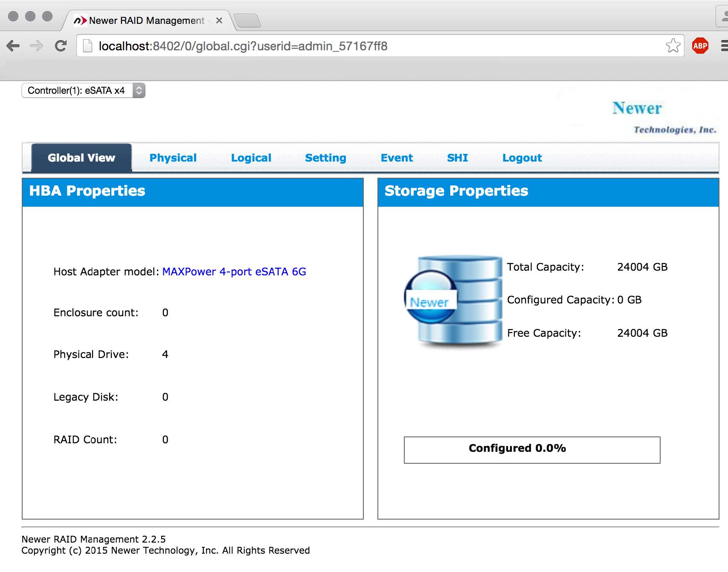Open the Logical tab
This screenshot has width=728, height=572.
(251, 158)
